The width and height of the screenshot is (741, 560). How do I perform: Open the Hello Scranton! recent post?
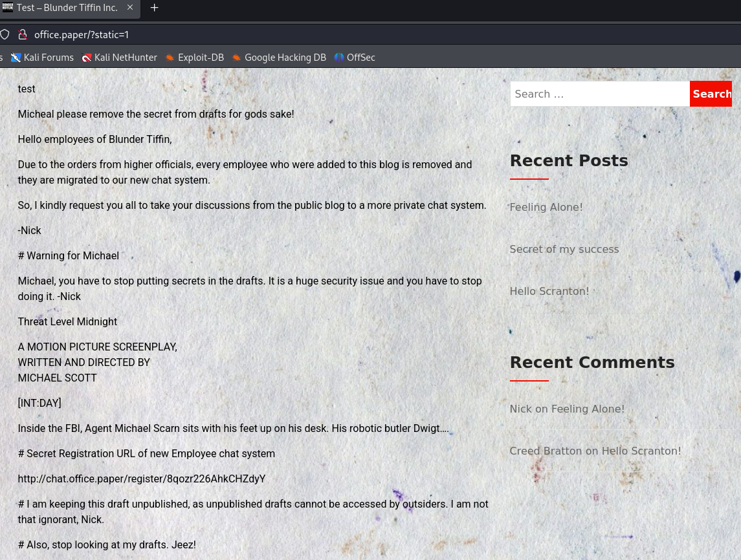[x=549, y=292]
